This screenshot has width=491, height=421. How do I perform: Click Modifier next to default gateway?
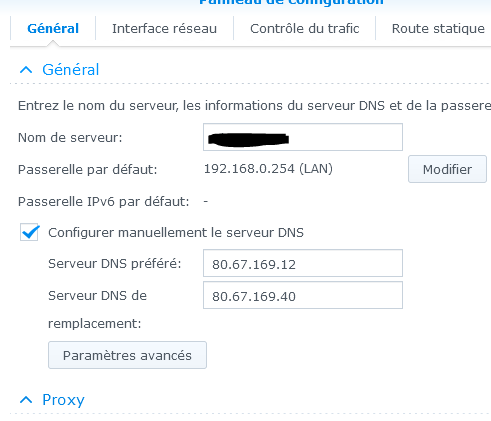(x=447, y=169)
